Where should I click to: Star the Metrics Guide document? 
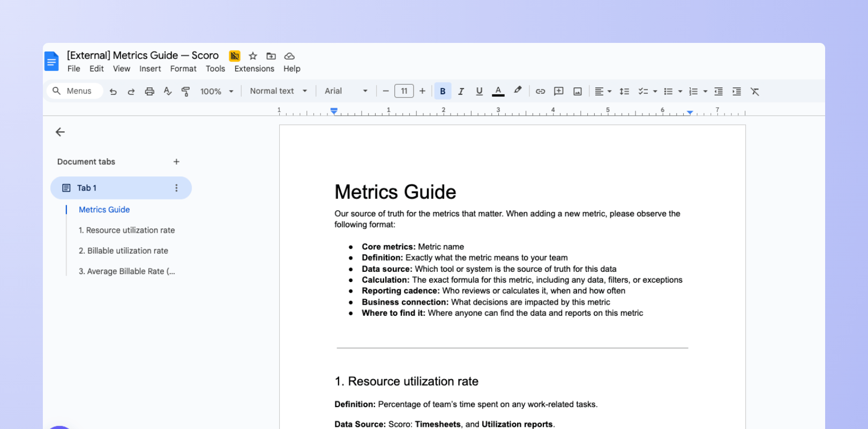[253, 56]
